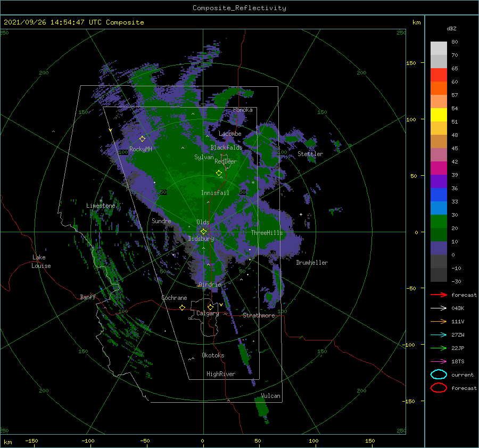Screen dimensions: 479x448
Task: Click the yellow diamond marker below RedDeer
Action: (x=219, y=173)
